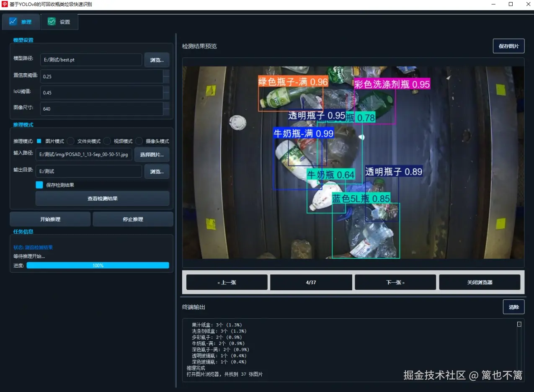This screenshot has height=392, width=534.
Task: Go to previous image with 上一张
Action: [227, 282]
